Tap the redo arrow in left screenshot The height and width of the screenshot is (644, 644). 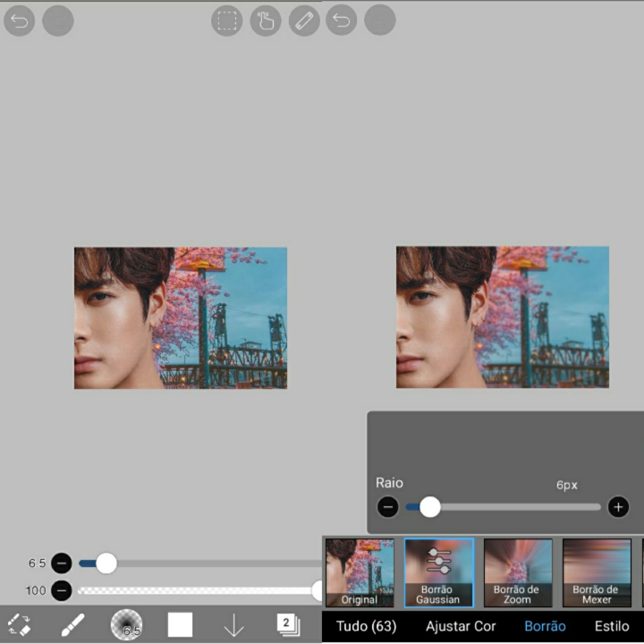[58, 21]
